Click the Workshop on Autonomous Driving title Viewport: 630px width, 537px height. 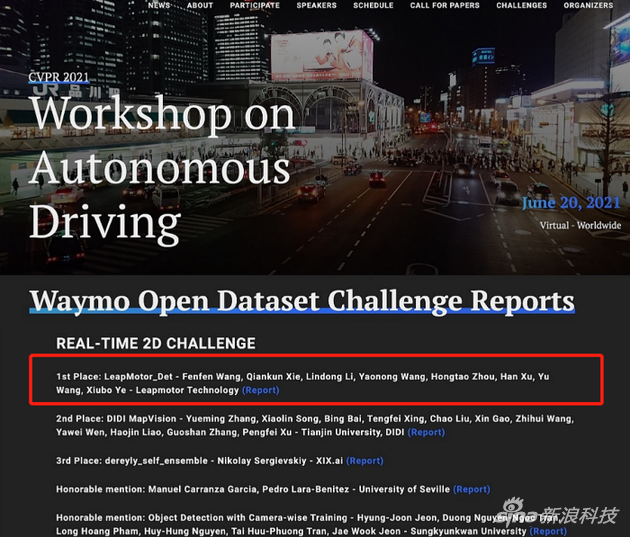pyautogui.click(x=163, y=169)
